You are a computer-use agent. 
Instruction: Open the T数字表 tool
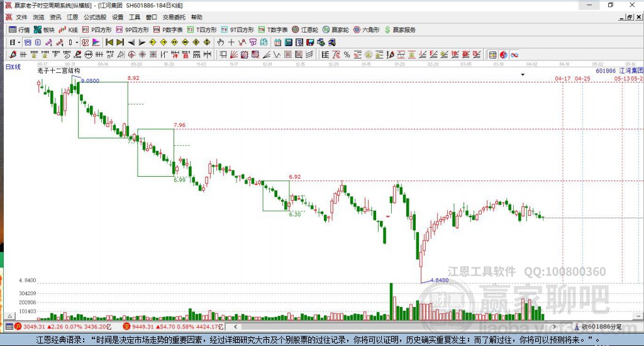click(273, 30)
